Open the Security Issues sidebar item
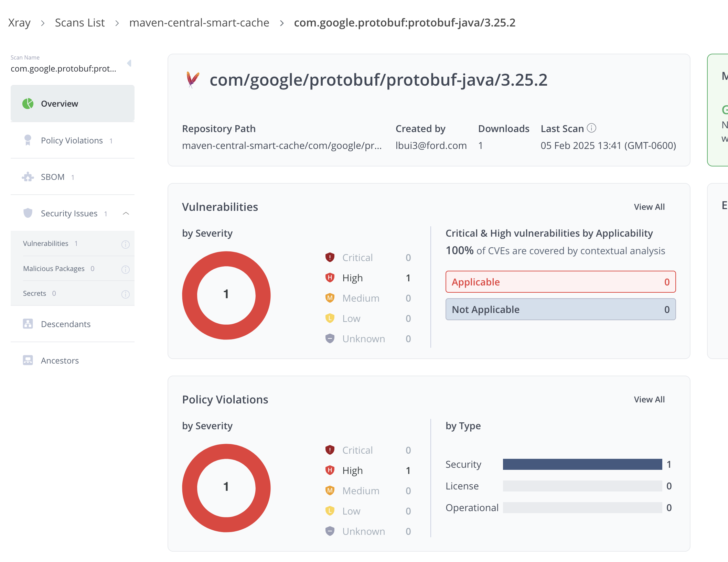The width and height of the screenshot is (728, 562). pyautogui.click(x=73, y=213)
